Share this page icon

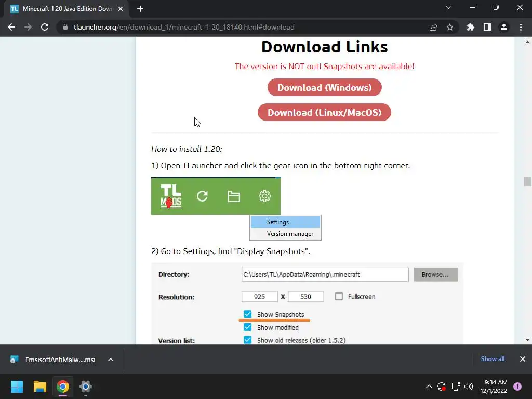click(433, 27)
